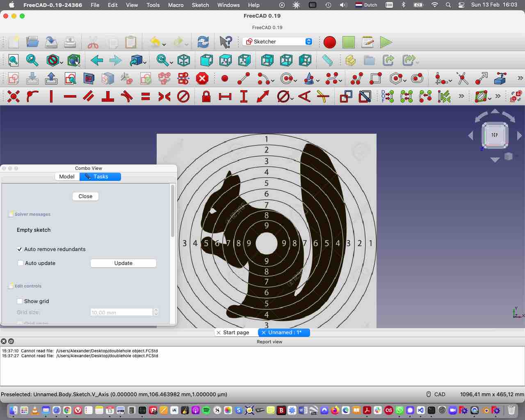Apply horizontal distance constraint icon
Viewport: 525px width, 420px height.
[x=225, y=97]
